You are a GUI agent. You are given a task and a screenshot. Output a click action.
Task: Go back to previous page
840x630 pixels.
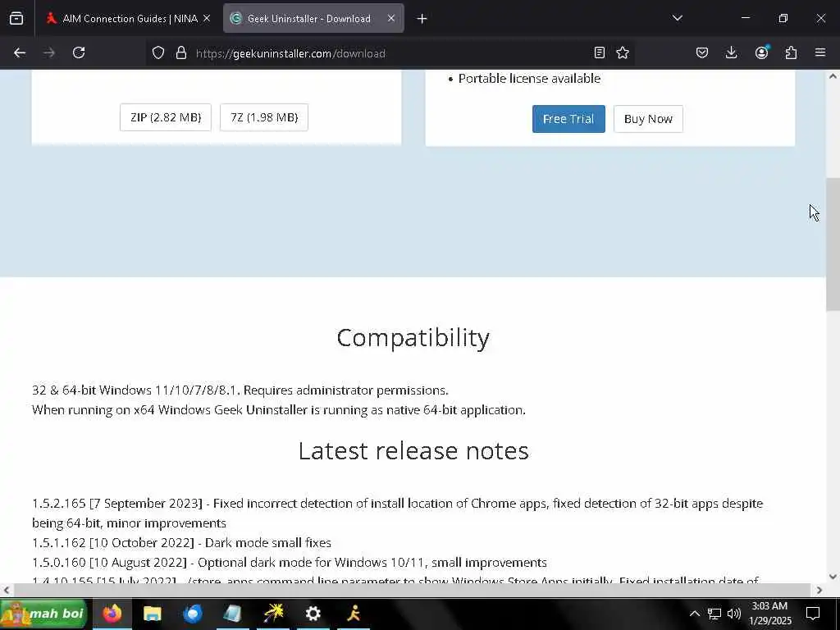point(20,52)
